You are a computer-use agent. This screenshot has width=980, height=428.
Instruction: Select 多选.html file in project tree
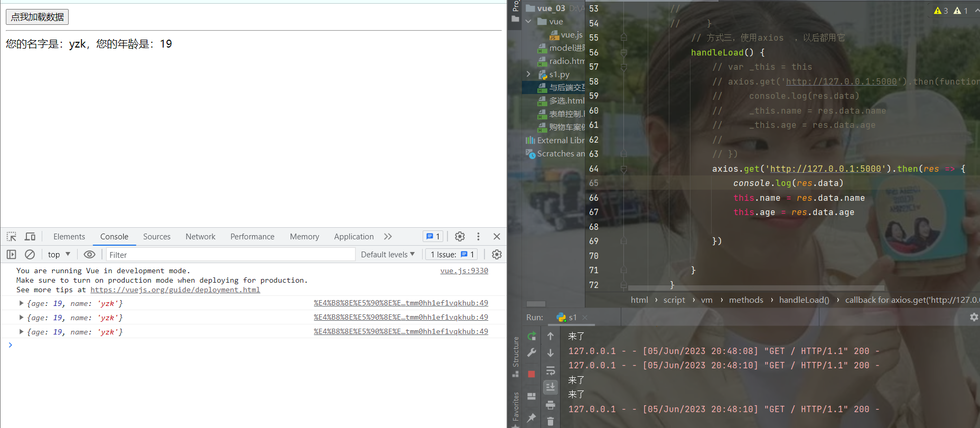pos(561,101)
